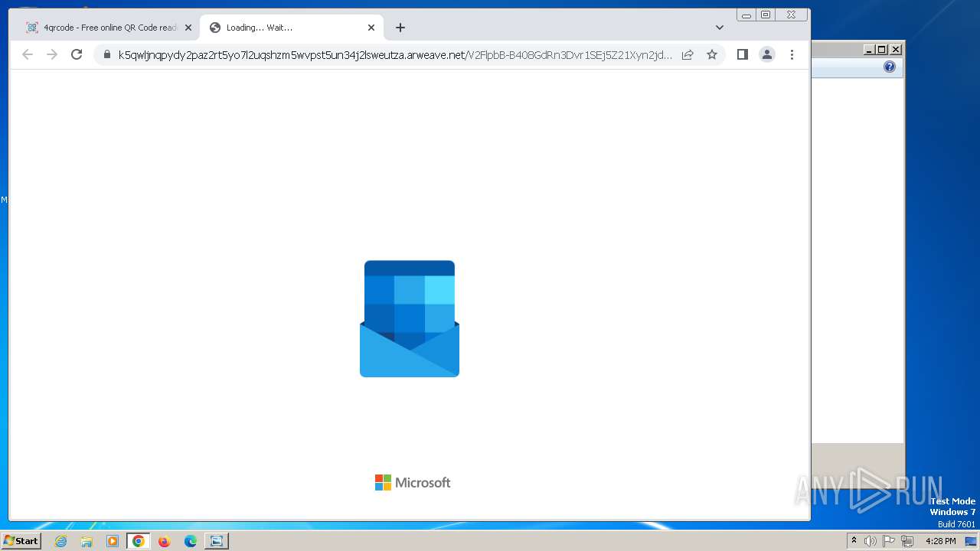Click help icon in background window
The width and height of the screenshot is (980, 551).
(890, 67)
